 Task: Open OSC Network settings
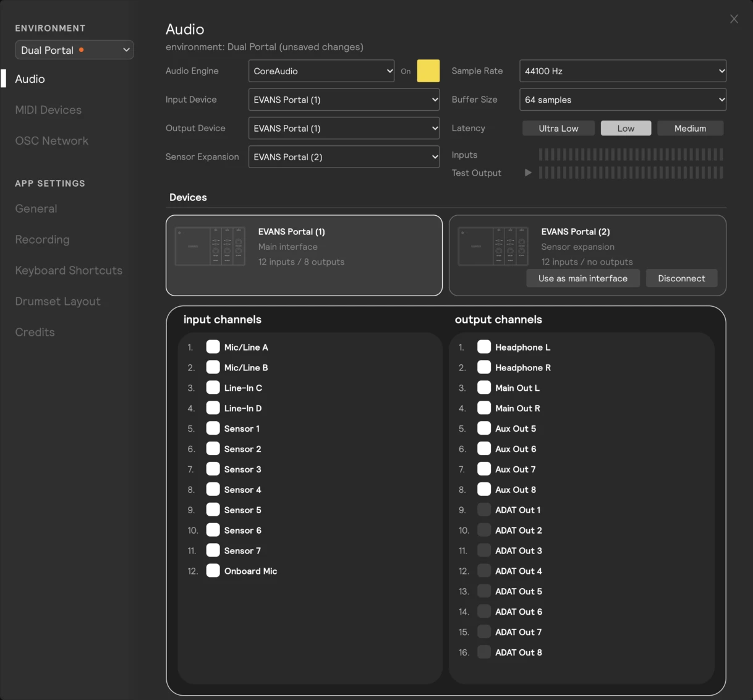point(52,141)
